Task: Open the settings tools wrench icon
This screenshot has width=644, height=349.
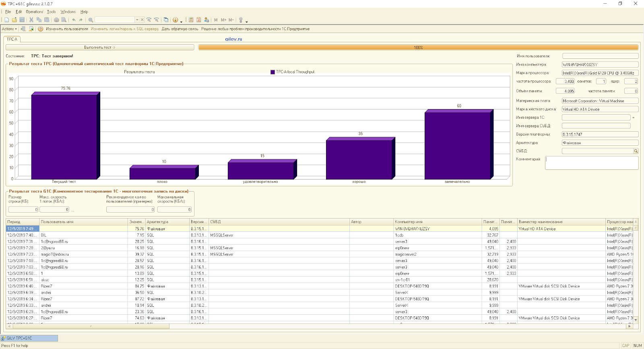Action: coord(241,20)
